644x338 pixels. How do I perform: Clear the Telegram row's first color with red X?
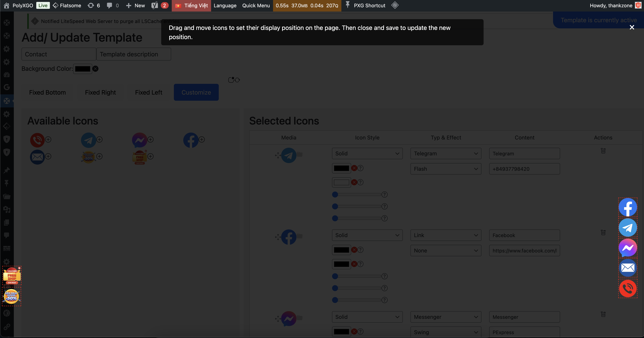coord(354,168)
